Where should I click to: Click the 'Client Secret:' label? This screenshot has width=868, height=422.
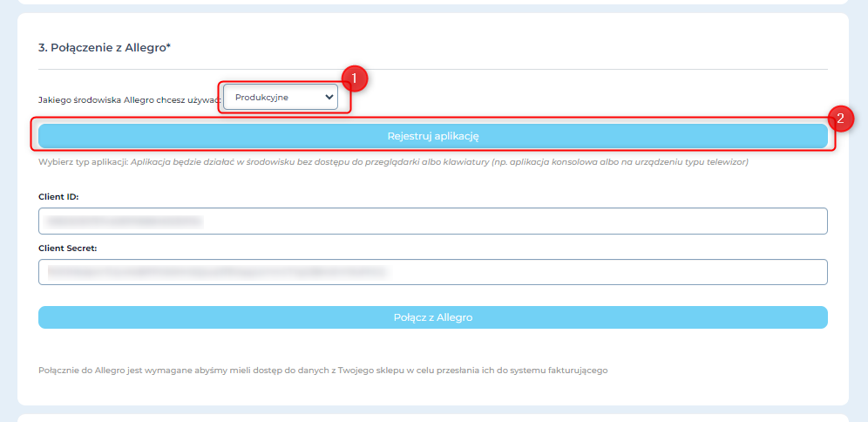(x=67, y=248)
